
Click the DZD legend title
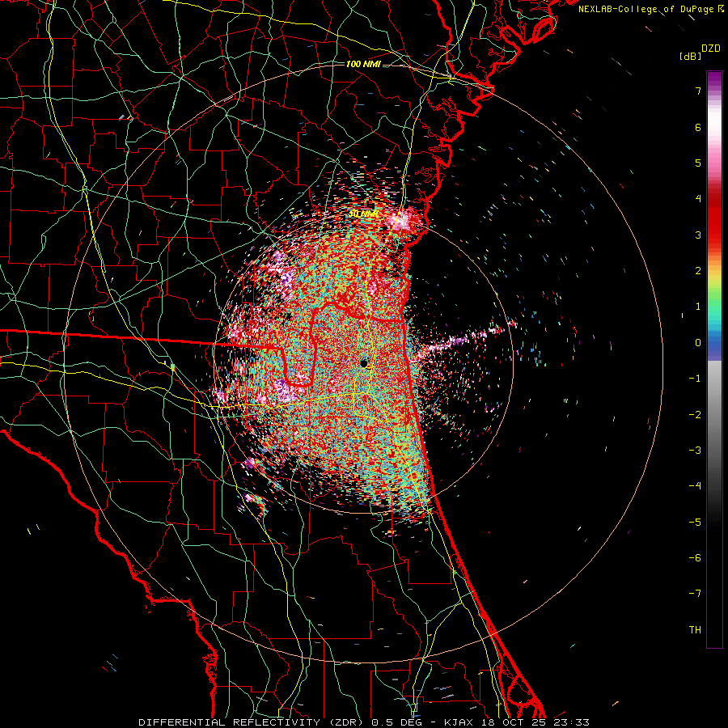(711, 49)
